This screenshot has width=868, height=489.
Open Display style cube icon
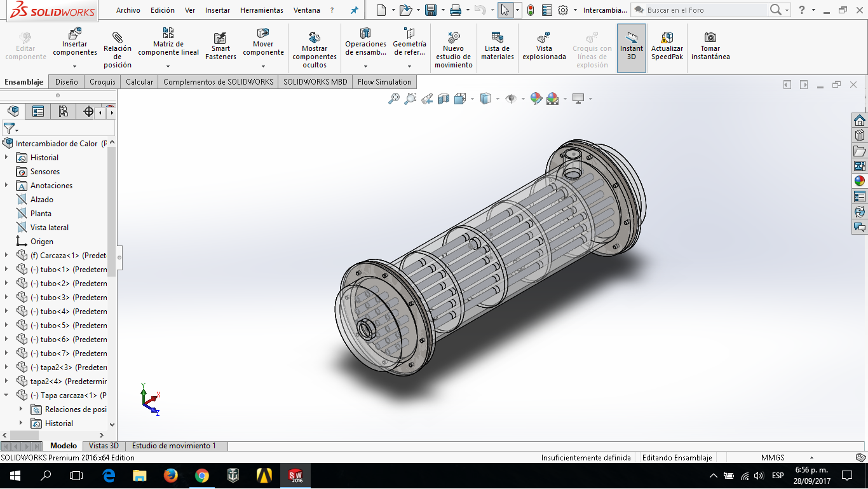tap(486, 99)
